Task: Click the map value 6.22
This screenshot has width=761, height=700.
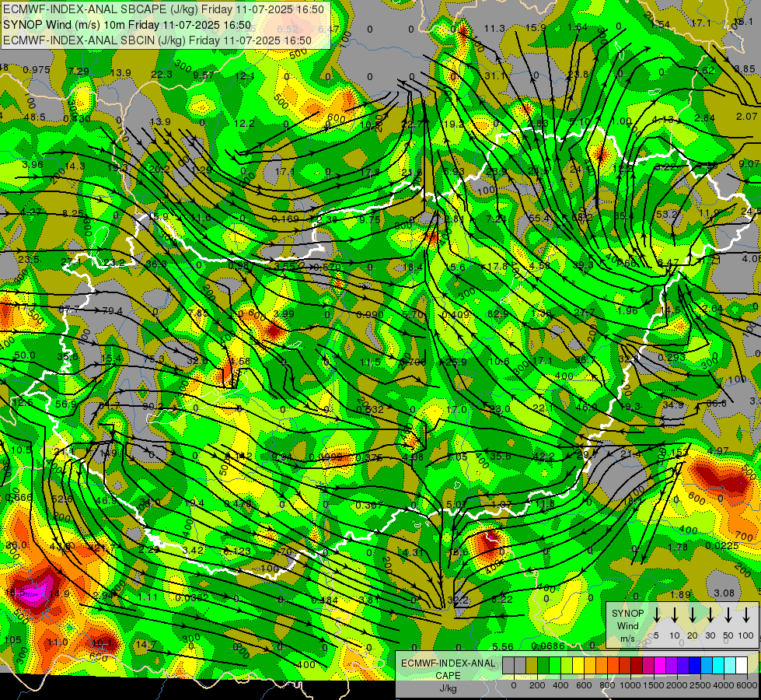Action: pos(502,600)
